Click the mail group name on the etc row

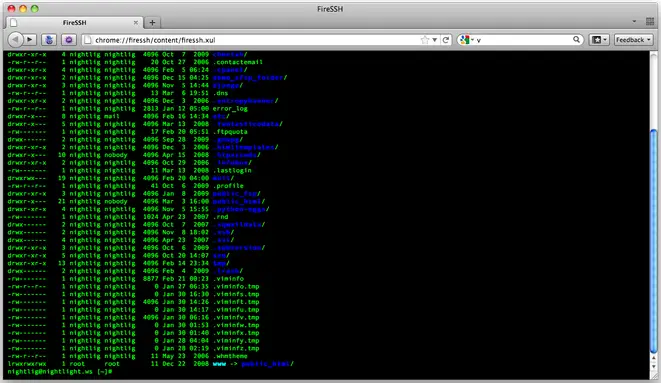(112, 116)
